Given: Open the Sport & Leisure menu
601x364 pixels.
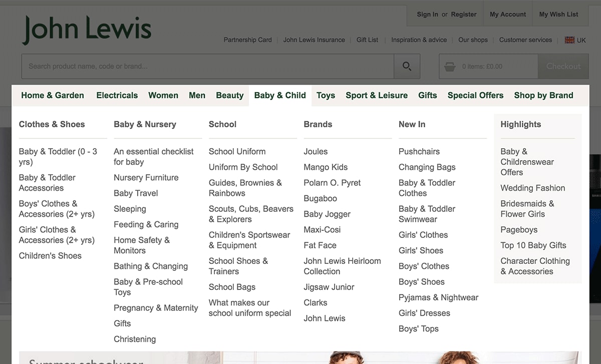Looking at the screenshot, I should pos(377,95).
